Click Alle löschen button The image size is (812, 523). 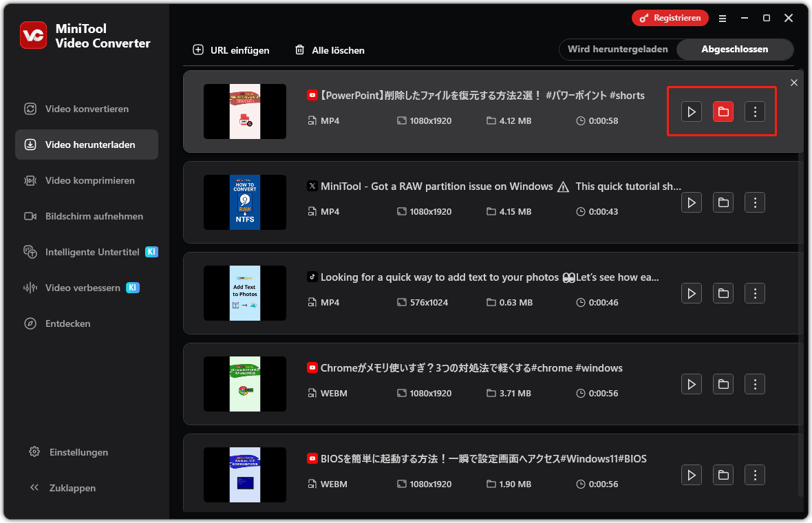tap(330, 50)
